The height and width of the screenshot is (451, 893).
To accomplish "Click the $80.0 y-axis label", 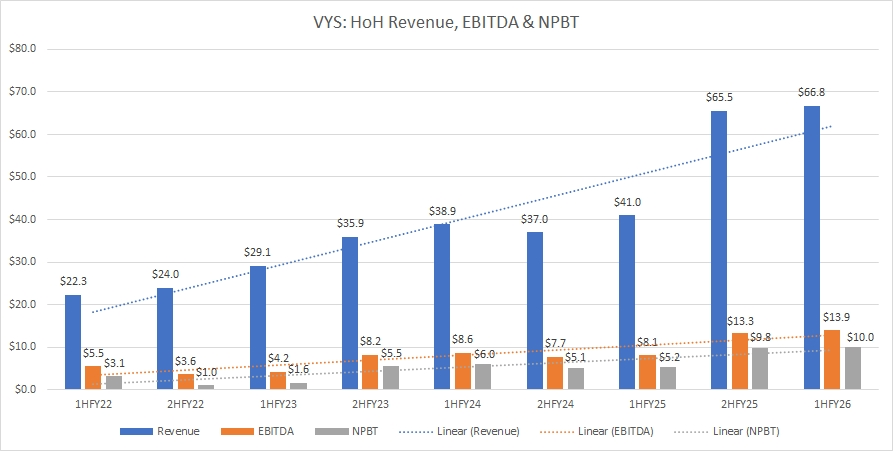I will point(22,49).
